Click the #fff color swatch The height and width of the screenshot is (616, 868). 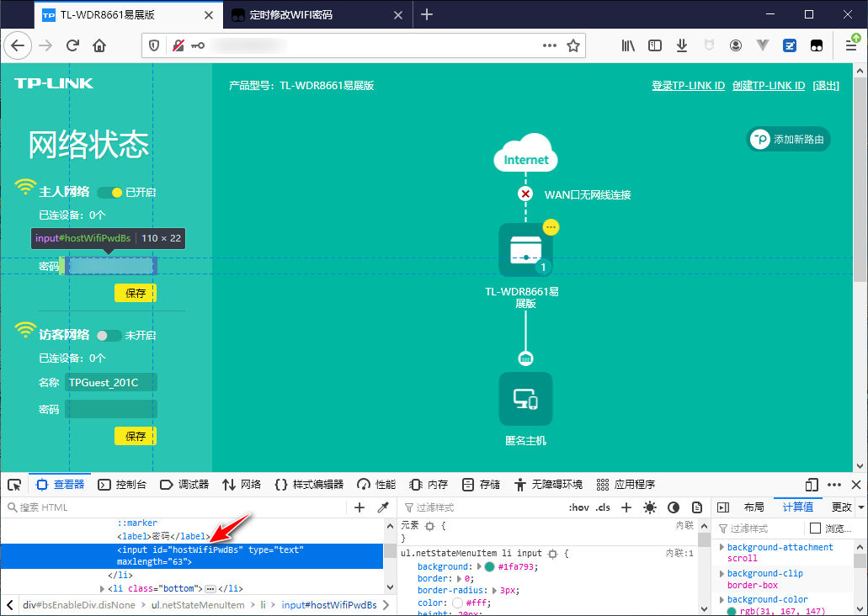point(457,603)
